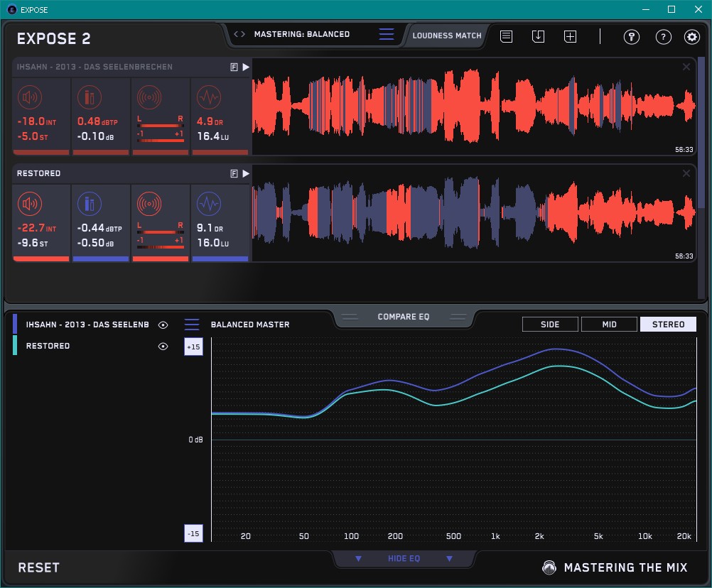712x588 pixels.
Task: Toggle Loudness Match on
Action: [447, 35]
